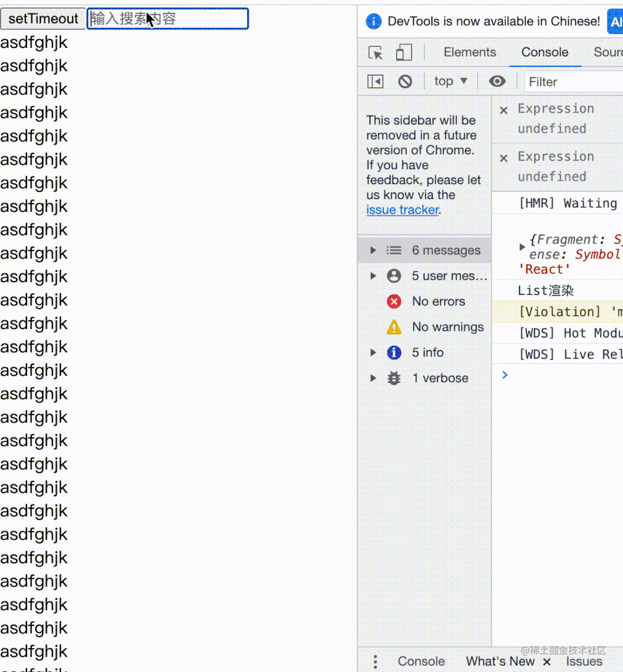Click the [WDS] Live Reloading log line
The image size is (623, 672).
(557, 354)
